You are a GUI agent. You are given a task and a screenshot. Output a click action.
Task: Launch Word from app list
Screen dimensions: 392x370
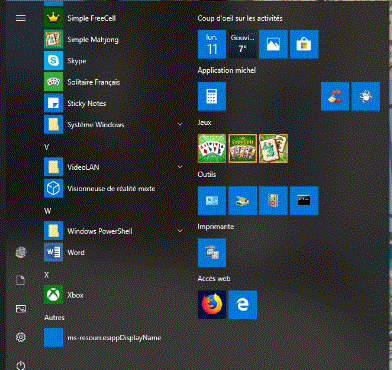tap(115, 252)
